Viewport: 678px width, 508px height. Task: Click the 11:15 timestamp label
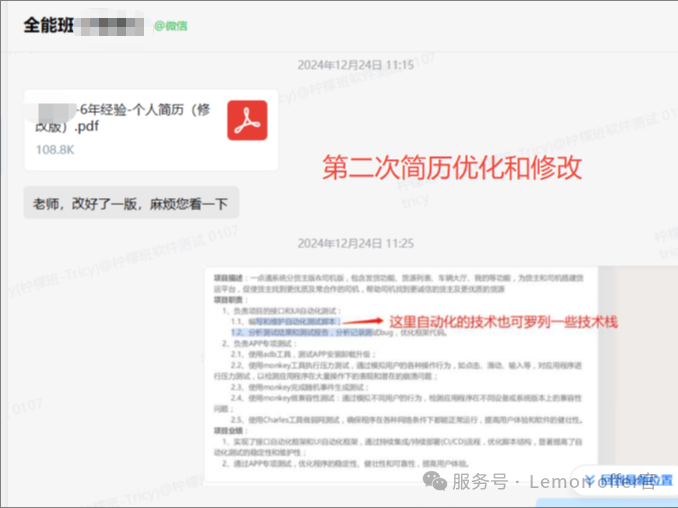[x=355, y=65]
